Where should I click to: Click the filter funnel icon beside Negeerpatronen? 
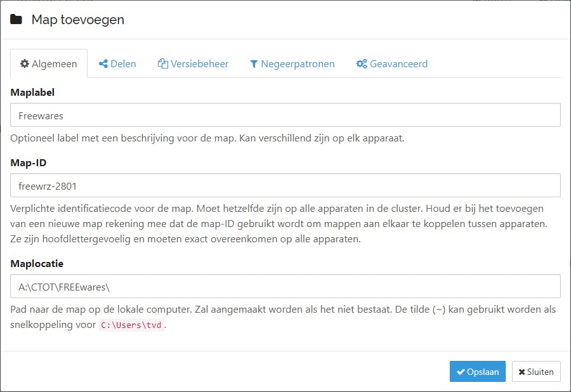click(x=254, y=64)
